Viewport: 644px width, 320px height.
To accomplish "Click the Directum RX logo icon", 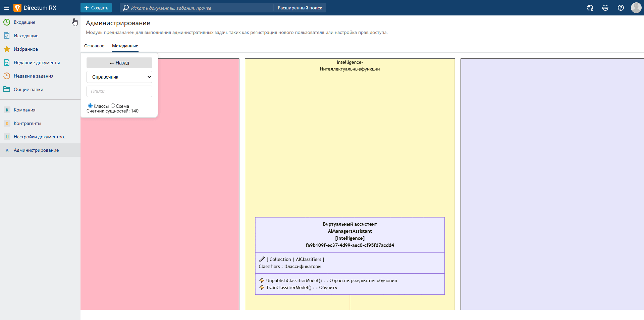I will tap(17, 8).
